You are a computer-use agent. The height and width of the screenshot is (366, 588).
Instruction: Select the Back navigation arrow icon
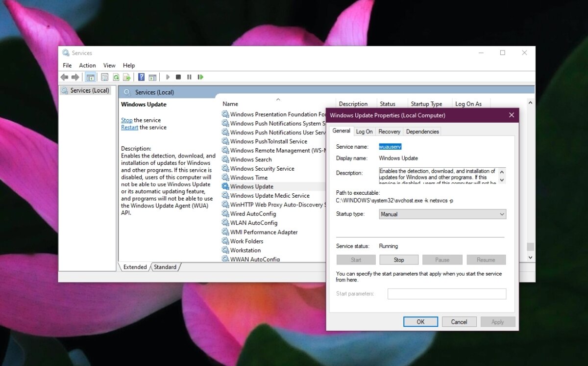click(x=64, y=77)
